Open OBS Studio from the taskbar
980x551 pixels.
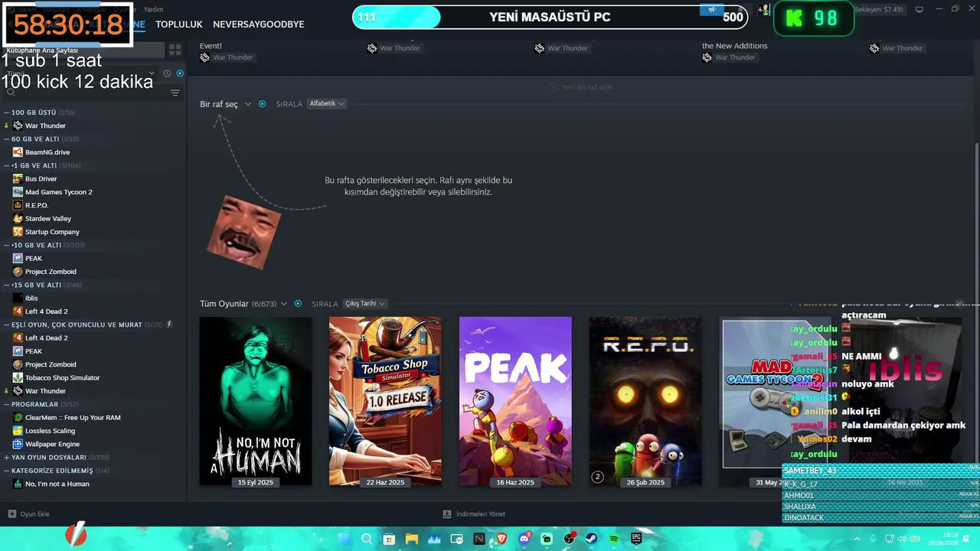pos(569,540)
